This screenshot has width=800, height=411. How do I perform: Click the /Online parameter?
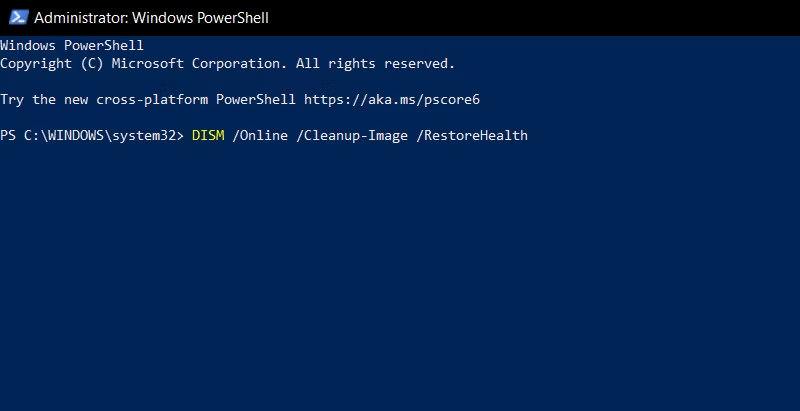260,136
